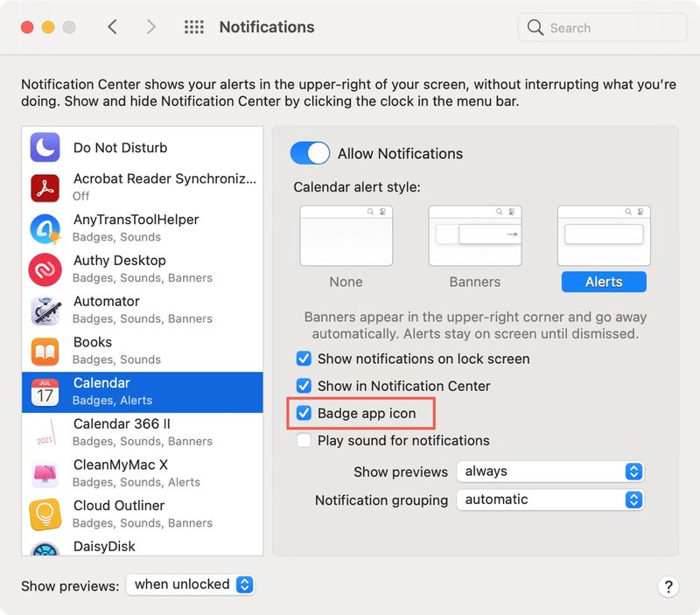Screen dimensions: 700x615
Task: Uncheck Show in Notification Center
Action: pos(304,386)
